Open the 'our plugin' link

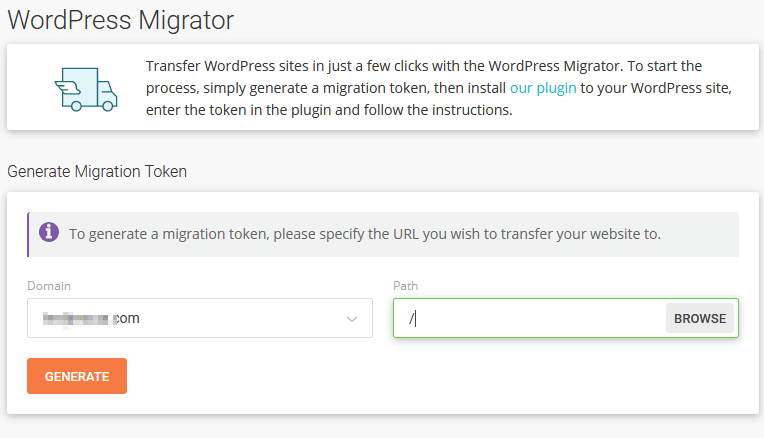pyautogui.click(x=543, y=88)
